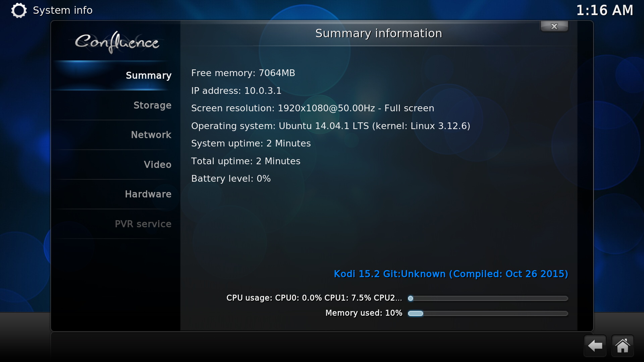Click the IP address 10.0.3.1 text
The width and height of the screenshot is (644, 362).
[x=236, y=91]
